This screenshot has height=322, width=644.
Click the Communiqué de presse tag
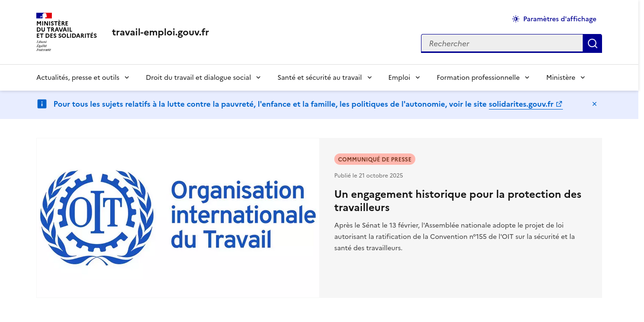click(374, 159)
